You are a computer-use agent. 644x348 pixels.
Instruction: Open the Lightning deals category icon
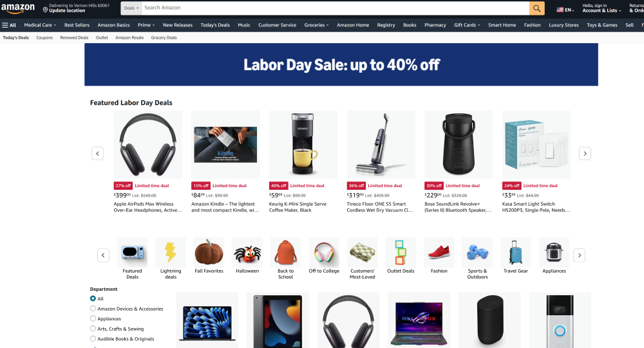coord(171,252)
